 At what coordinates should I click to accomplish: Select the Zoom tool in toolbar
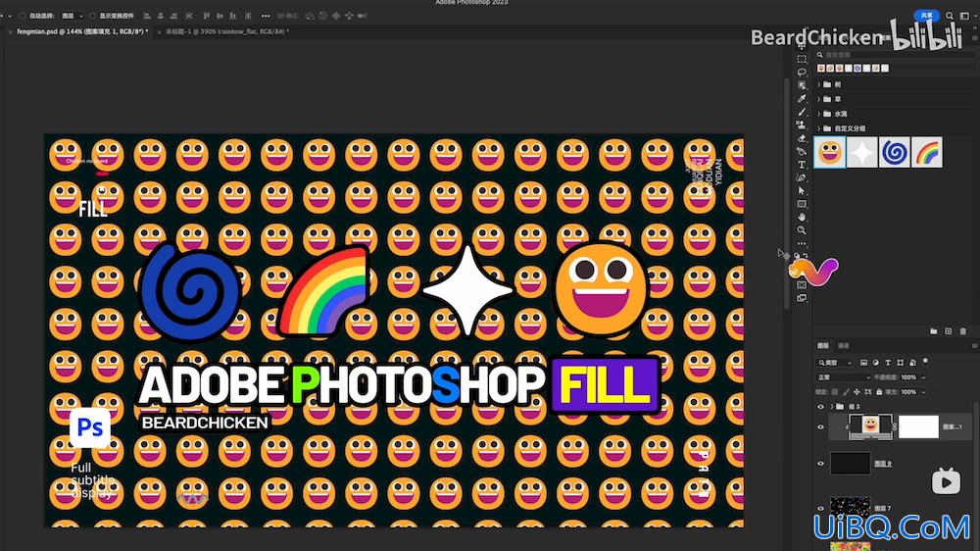tap(802, 230)
